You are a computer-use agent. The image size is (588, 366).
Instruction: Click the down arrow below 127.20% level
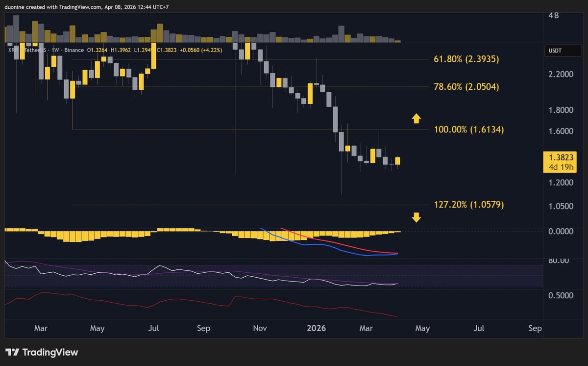click(x=416, y=217)
